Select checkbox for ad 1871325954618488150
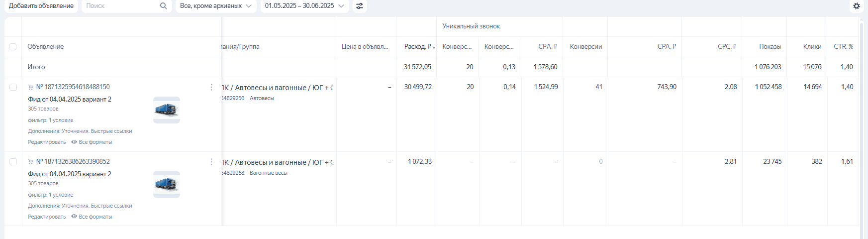868x239 pixels. (13, 87)
